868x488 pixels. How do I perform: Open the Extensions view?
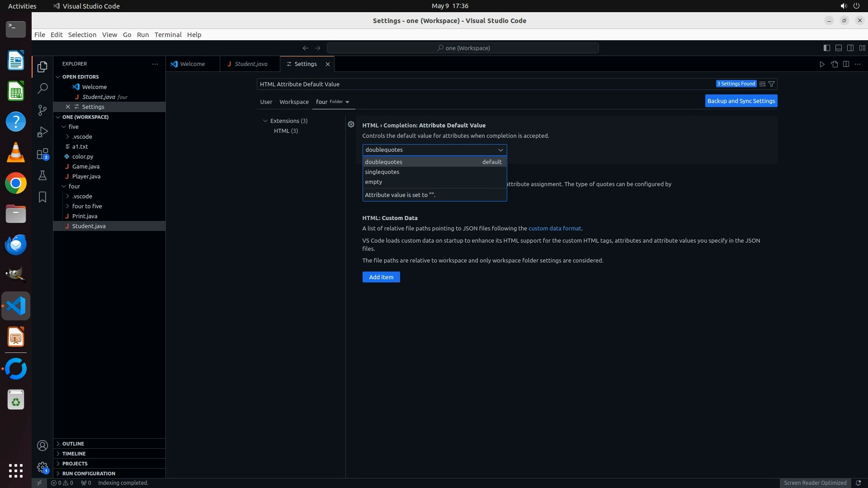[x=42, y=154]
